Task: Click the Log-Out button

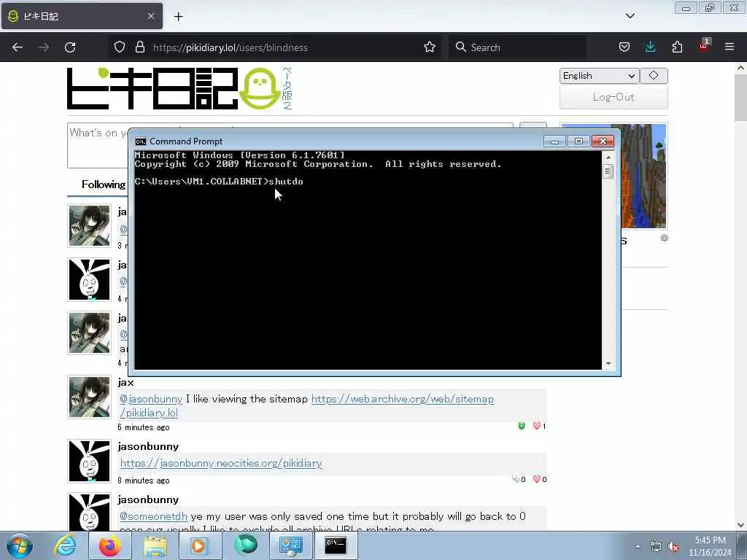Action: [614, 97]
